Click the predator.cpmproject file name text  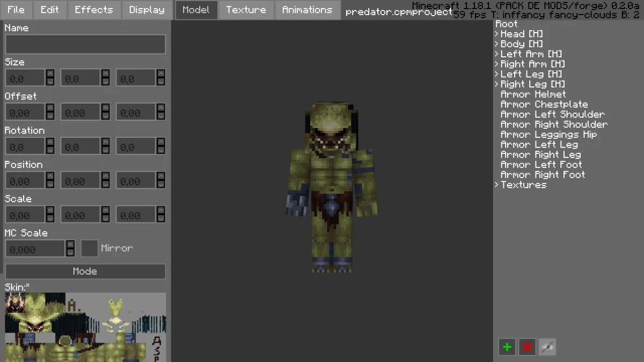(399, 12)
